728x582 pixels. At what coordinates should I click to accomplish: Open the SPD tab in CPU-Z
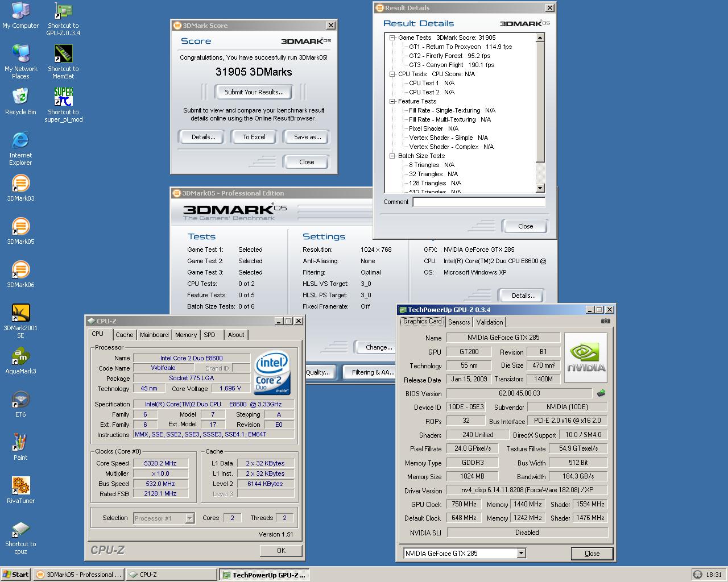[210, 335]
